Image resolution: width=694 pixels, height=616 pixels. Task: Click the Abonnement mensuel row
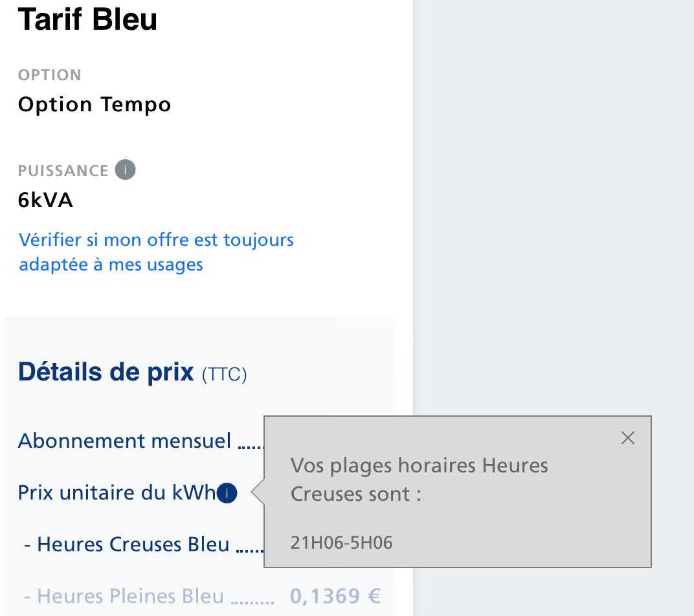pos(140,441)
